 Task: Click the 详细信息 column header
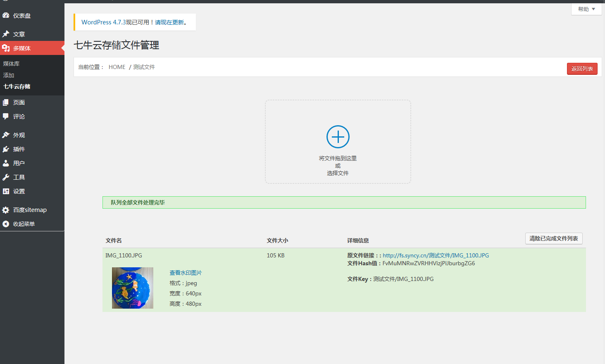click(x=358, y=240)
